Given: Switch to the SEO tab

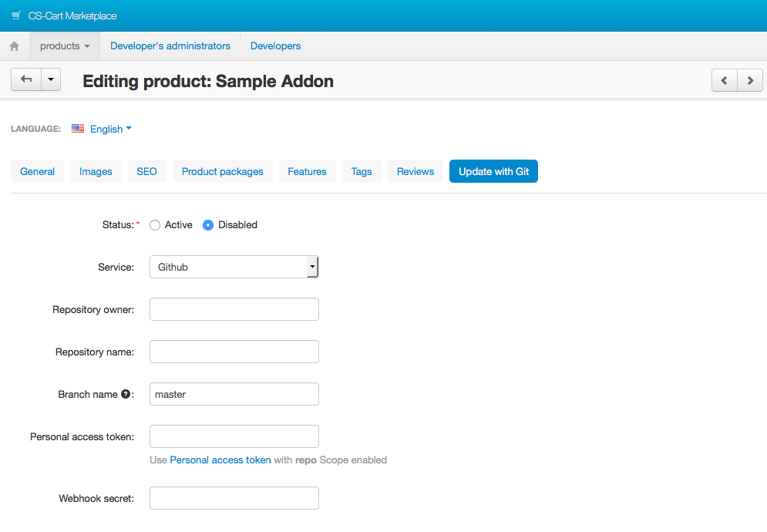Looking at the screenshot, I should 146,171.
